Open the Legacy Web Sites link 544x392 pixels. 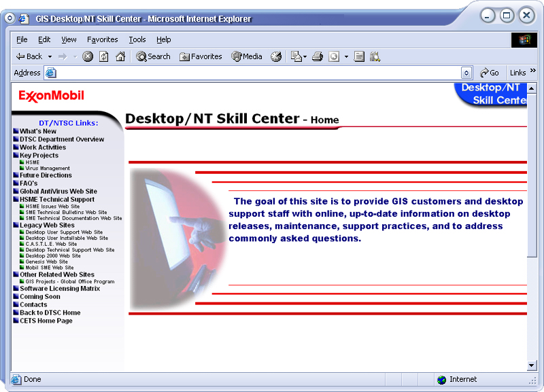47,226
